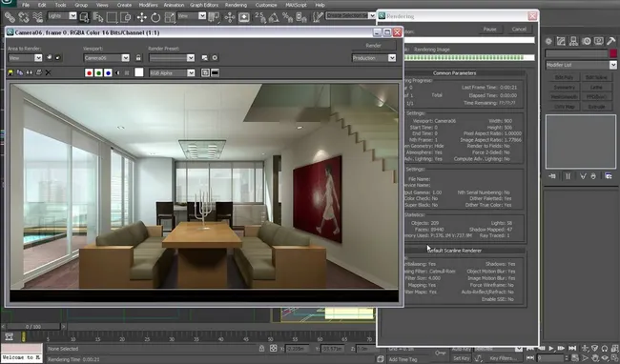Click the Render button

(x=373, y=46)
